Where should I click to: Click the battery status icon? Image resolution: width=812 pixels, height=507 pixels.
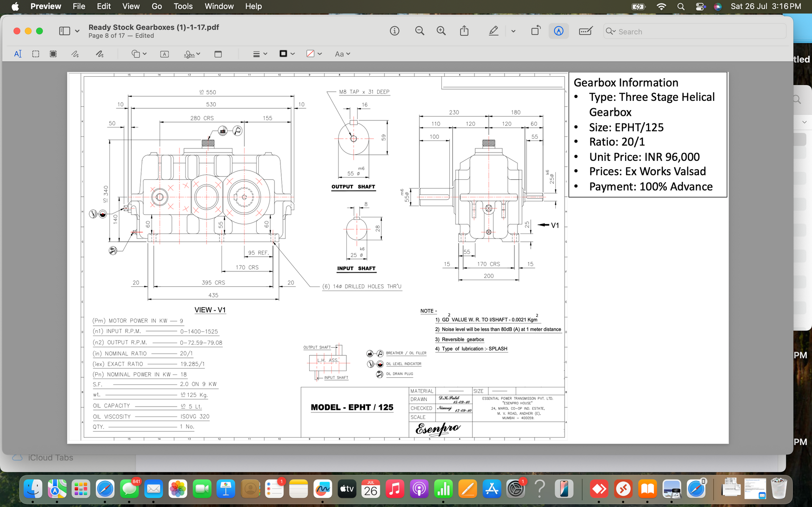point(639,6)
